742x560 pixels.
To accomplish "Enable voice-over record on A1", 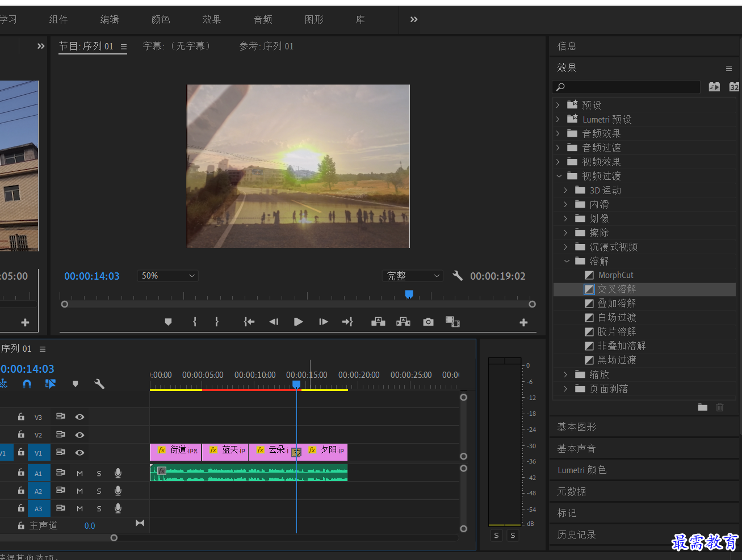I will pyautogui.click(x=118, y=473).
